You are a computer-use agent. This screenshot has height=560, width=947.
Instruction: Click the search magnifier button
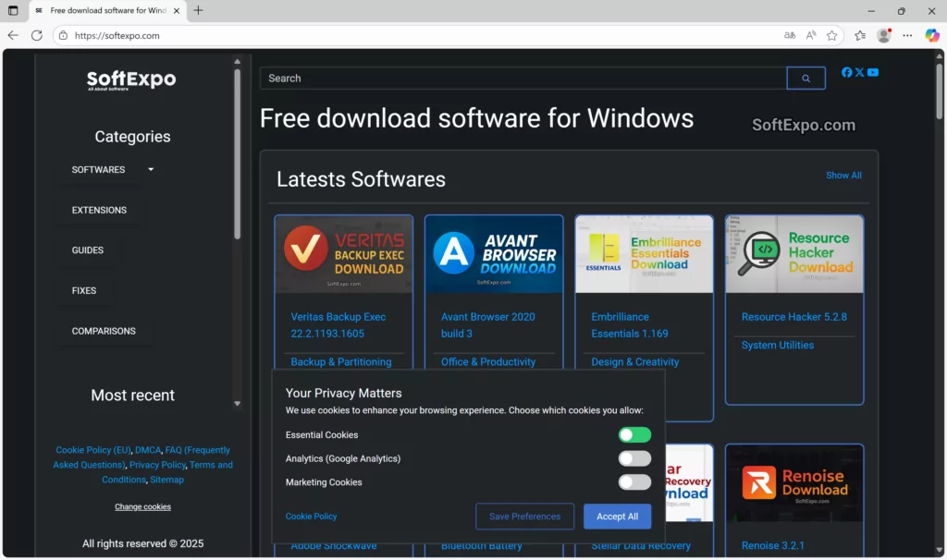(x=805, y=78)
